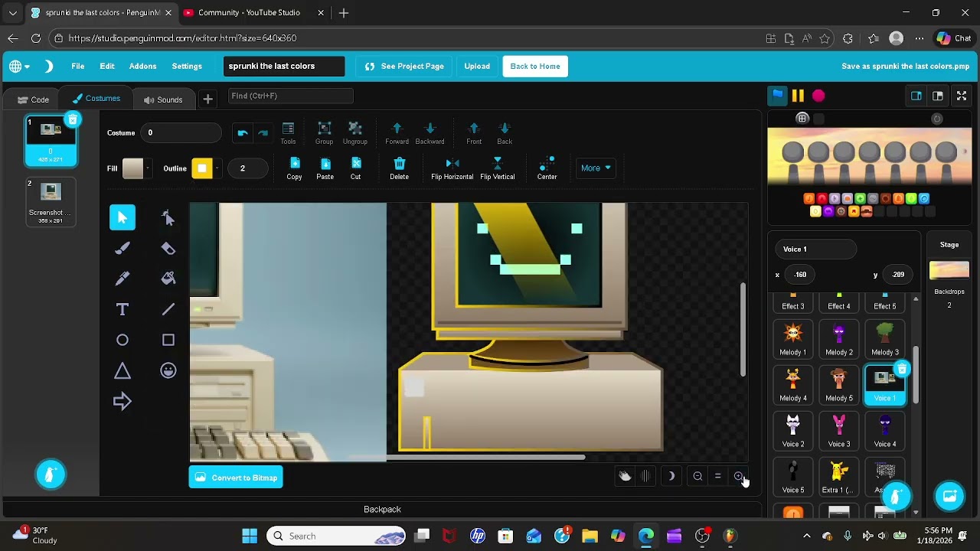The image size is (980, 551).
Task: Select the Triangle shape tool
Action: click(x=122, y=370)
